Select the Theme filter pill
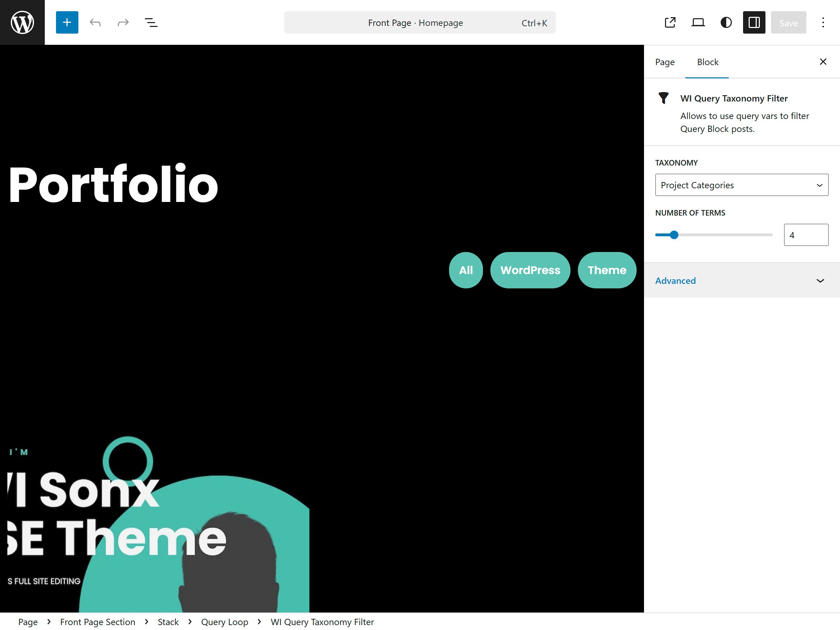 607,270
